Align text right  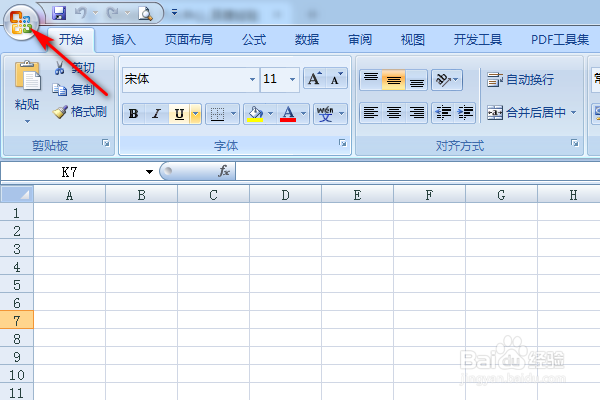pos(416,113)
